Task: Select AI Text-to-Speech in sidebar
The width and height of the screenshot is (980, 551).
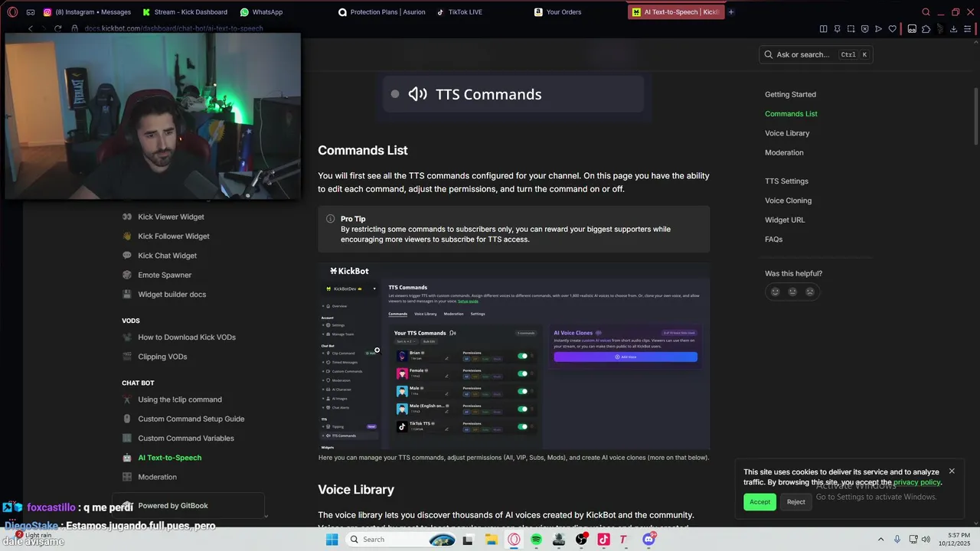Action: coord(169,458)
